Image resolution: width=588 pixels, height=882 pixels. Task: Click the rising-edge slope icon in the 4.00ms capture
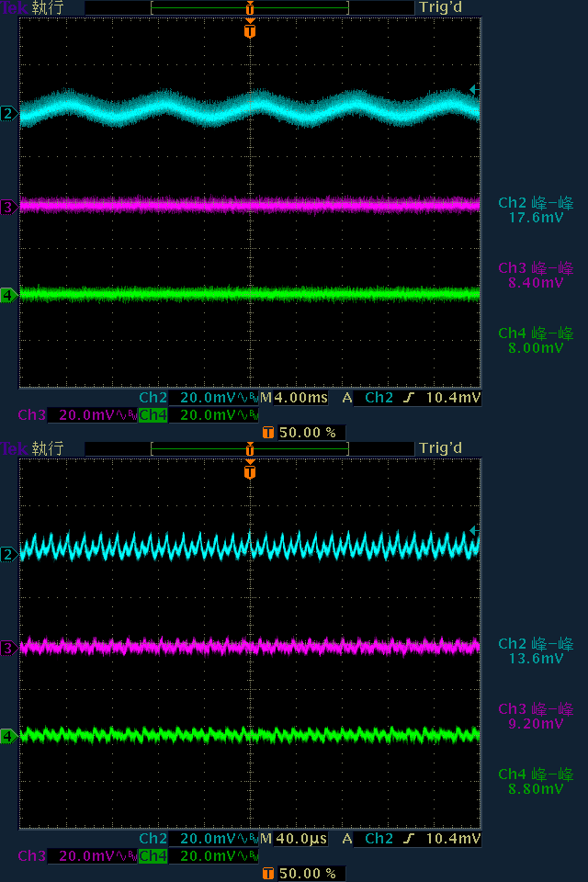[409, 398]
